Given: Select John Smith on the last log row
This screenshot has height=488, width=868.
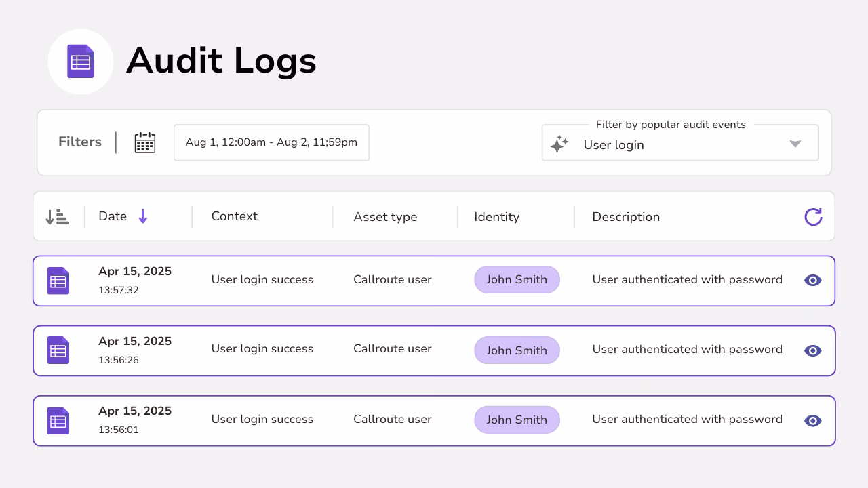Looking at the screenshot, I should click(x=517, y=420).
